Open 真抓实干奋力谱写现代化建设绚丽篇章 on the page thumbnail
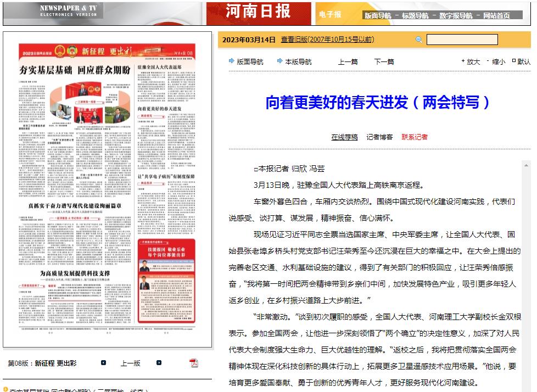The height and width of the screenshot is (392, 537). pos(75,206)
